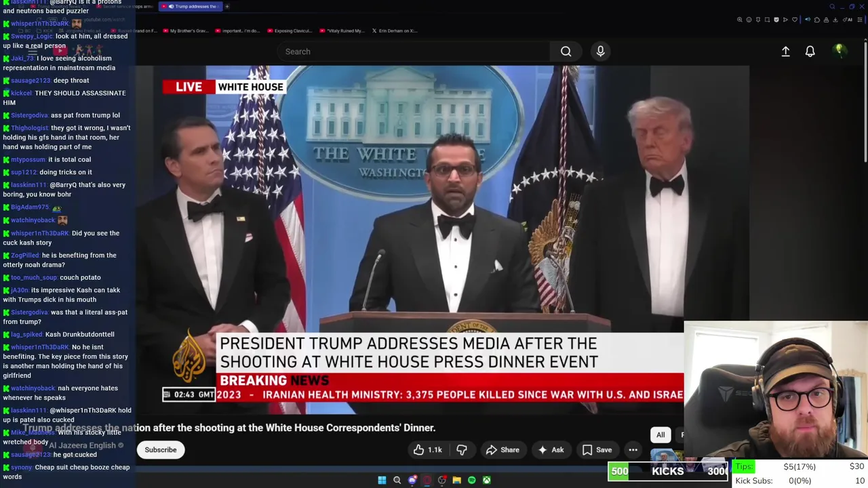Screen dimensions: 868x488
Task: Click the send/flow arrow toolbar icon
Action: tap(785, 20)
